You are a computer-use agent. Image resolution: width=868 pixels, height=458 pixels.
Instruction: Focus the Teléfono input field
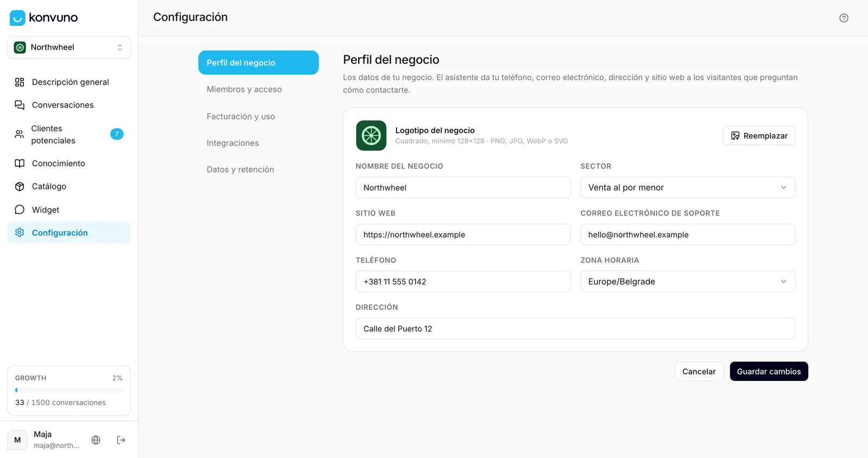(463, 282)
